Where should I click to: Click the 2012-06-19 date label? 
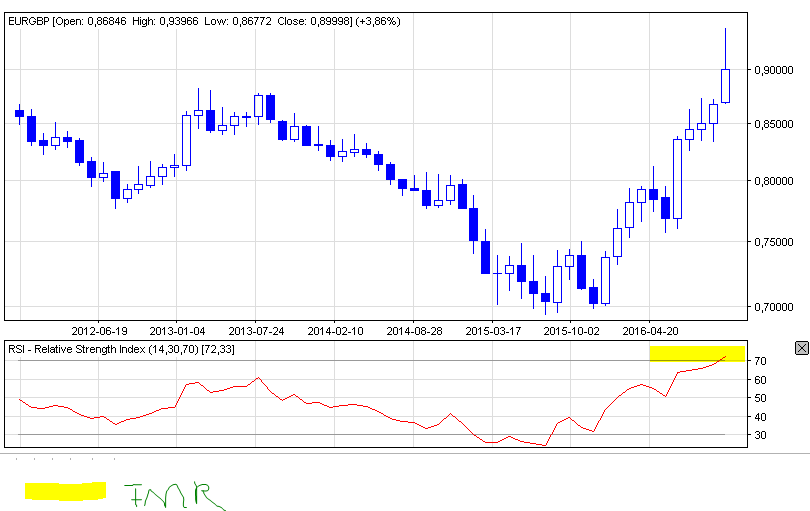pyautogui.click(x=100, y=330)
